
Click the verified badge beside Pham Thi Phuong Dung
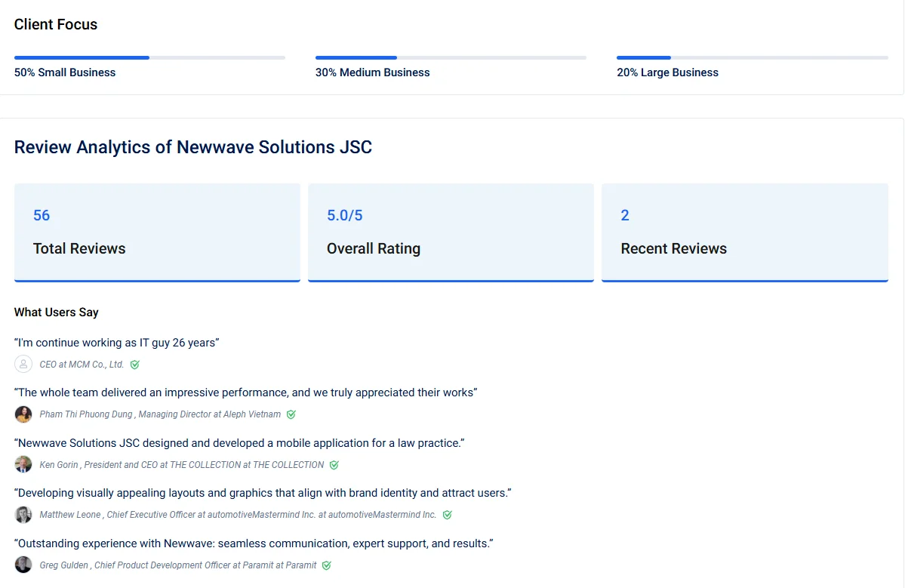[x=291, y=414]
